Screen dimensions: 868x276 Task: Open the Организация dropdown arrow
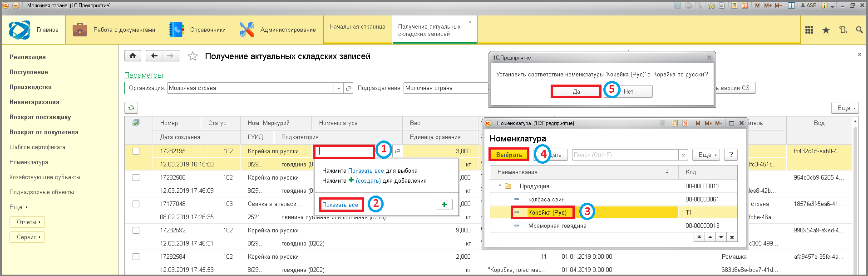[x=339, y=88]
